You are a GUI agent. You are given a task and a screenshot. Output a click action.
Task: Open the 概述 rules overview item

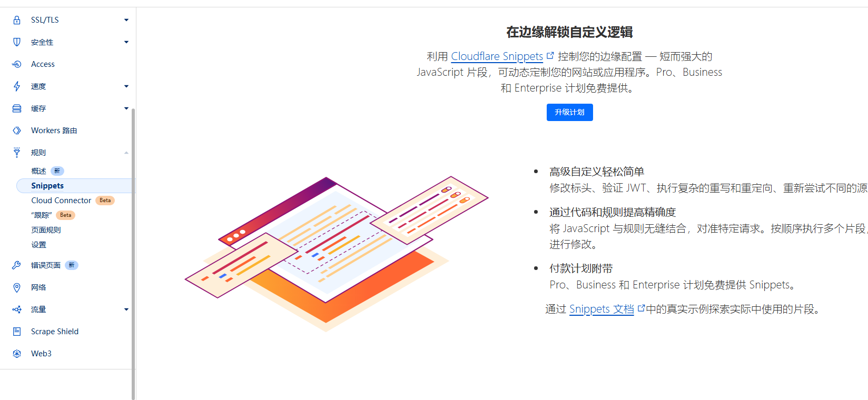[38, 171]
